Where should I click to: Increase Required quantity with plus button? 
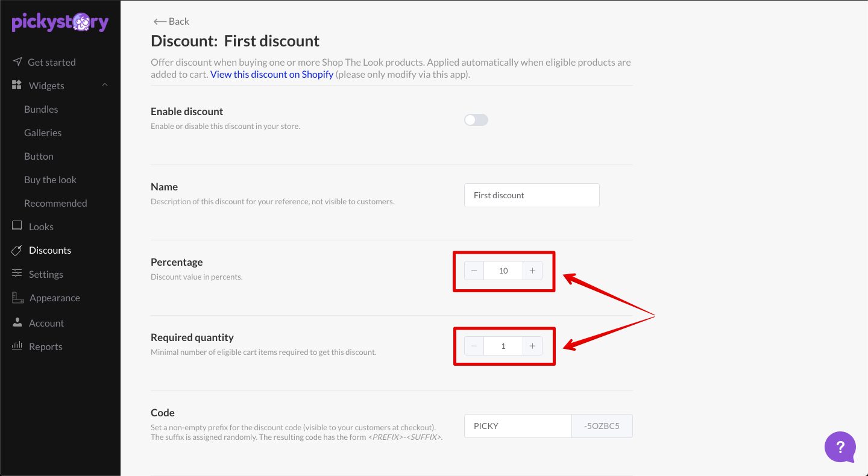pyautogui.click(x=532, y=346)
